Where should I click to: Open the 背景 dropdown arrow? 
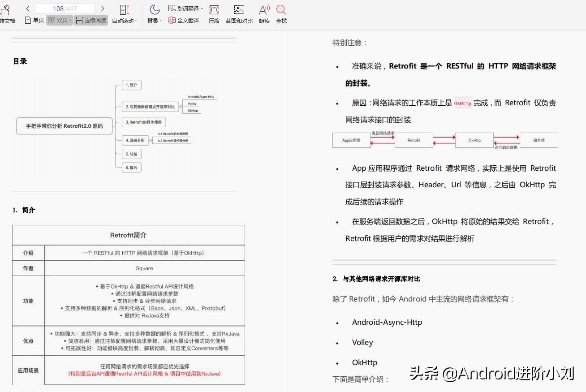click(161, 21)
